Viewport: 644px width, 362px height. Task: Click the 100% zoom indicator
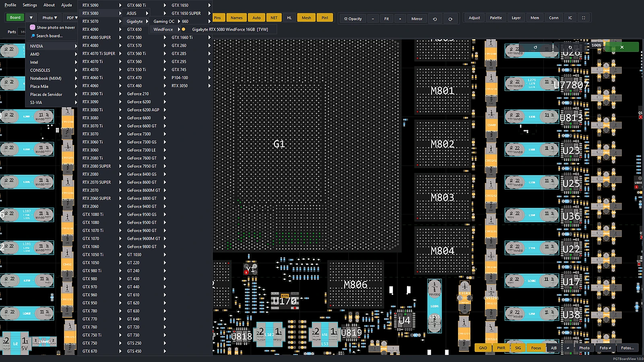pos(596,45)
